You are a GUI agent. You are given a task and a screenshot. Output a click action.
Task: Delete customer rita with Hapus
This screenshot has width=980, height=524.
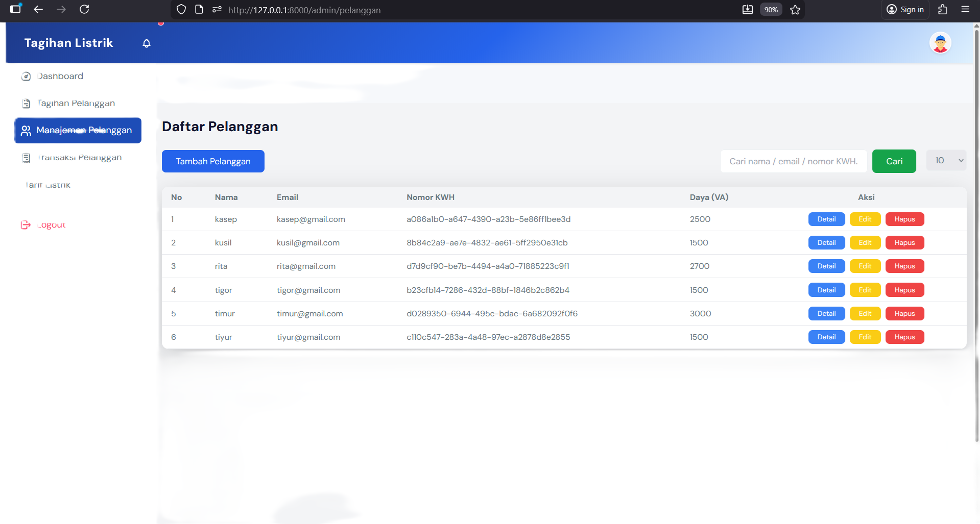click(x=904, y=266)
